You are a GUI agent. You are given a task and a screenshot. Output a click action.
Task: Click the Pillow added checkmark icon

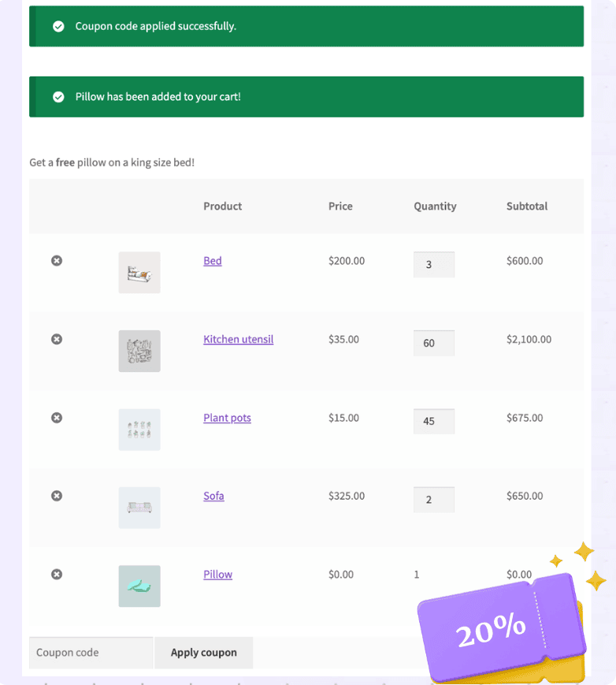[58, 97]
